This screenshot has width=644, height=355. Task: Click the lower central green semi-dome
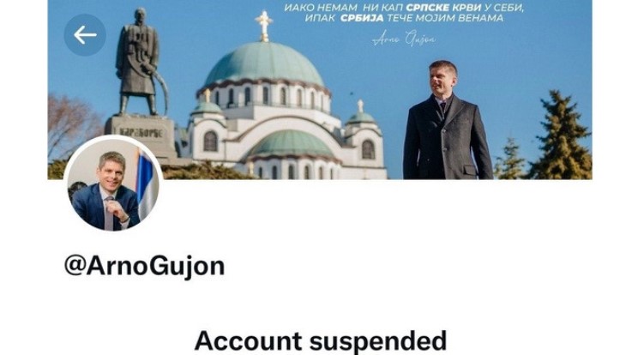[x=291, y=144]
